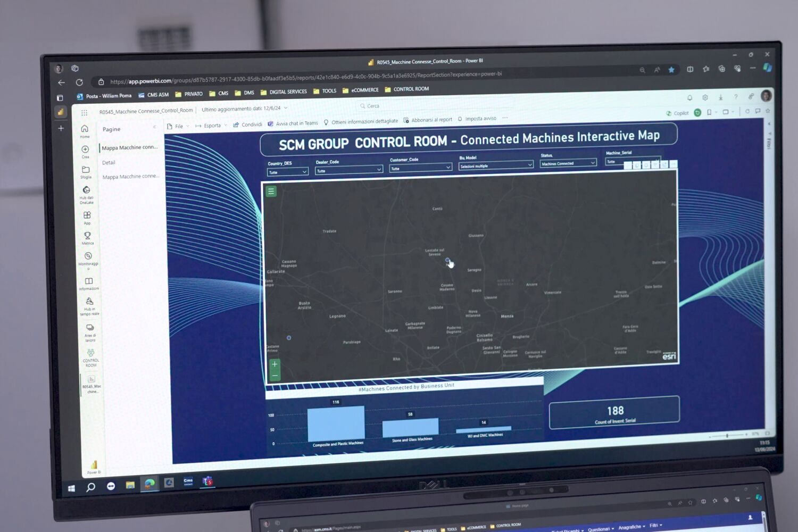The image size is (798, 532).
Task: Open Windows Start menu
Action: coord(71,488)
